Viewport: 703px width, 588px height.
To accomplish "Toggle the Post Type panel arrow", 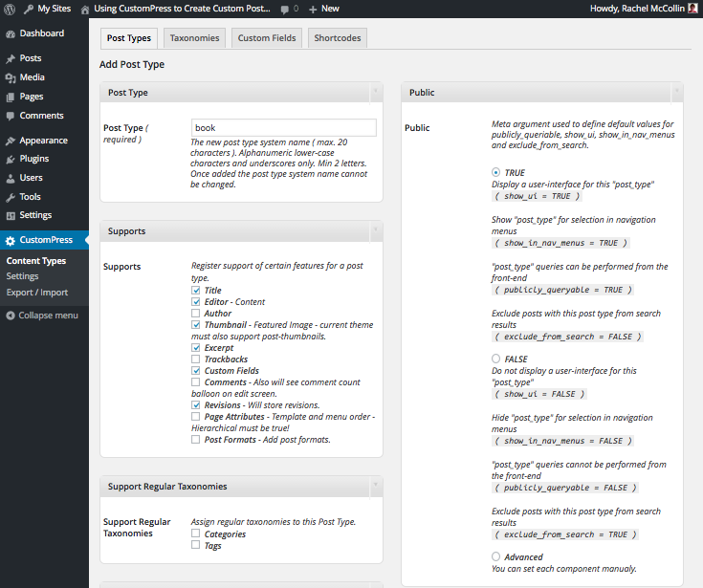I will (375, 93).
